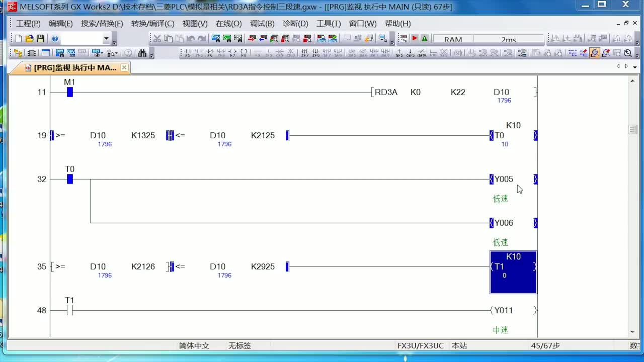This screenshot has height=362, width=644.
Task: Toggle the T1 contact on rung 48
Action: [69, 310]
